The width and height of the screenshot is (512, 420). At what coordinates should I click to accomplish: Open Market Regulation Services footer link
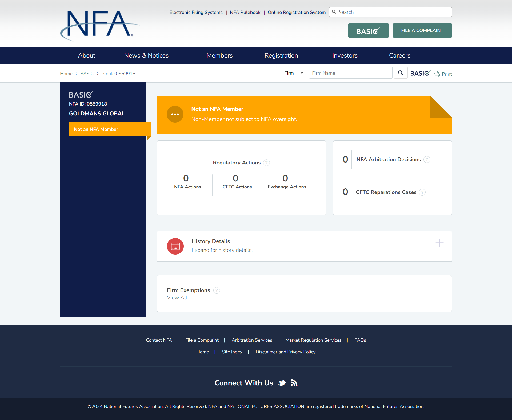(313, 340)
